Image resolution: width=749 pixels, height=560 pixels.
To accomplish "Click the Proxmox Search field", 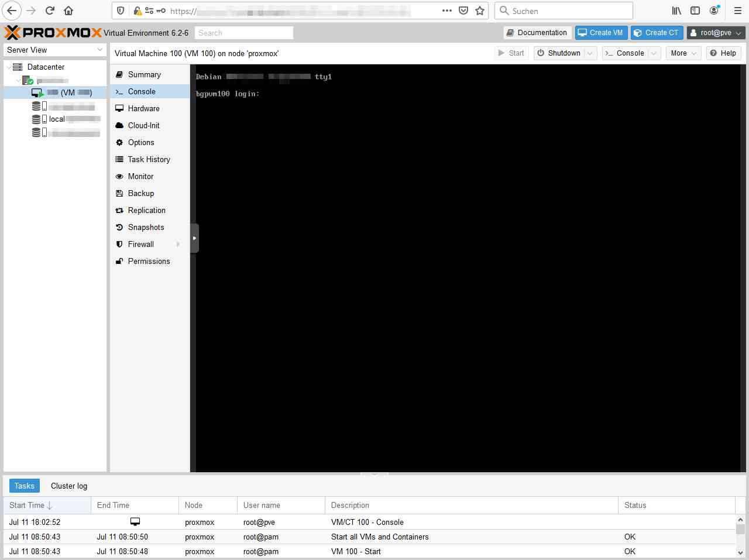I will pos(244,33).
